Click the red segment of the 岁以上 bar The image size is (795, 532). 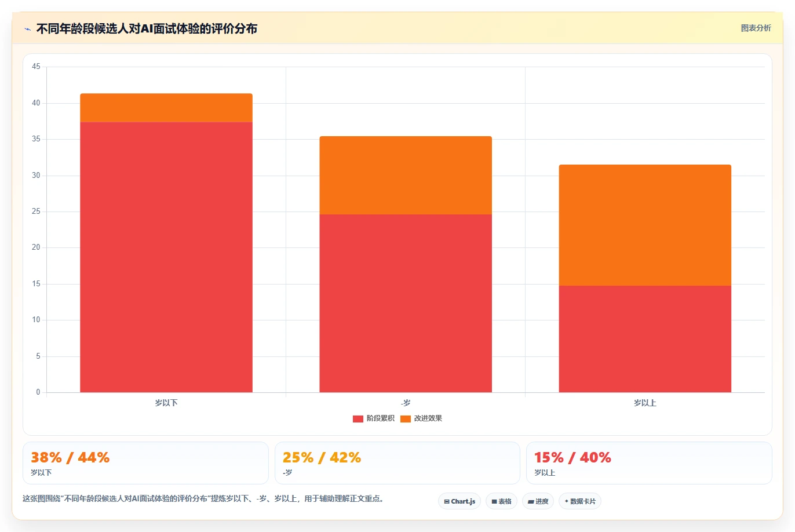pos(645,339)
